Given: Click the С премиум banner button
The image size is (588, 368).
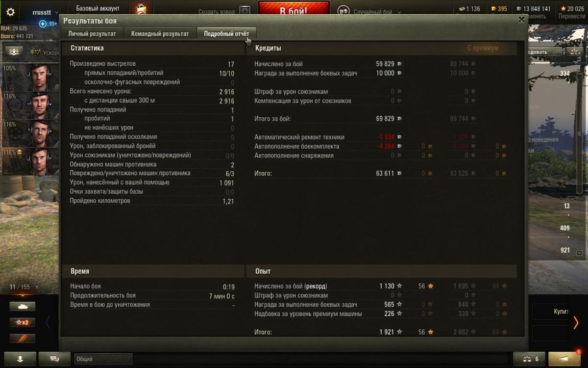Looking at the screenshot, I should (483, 48).
